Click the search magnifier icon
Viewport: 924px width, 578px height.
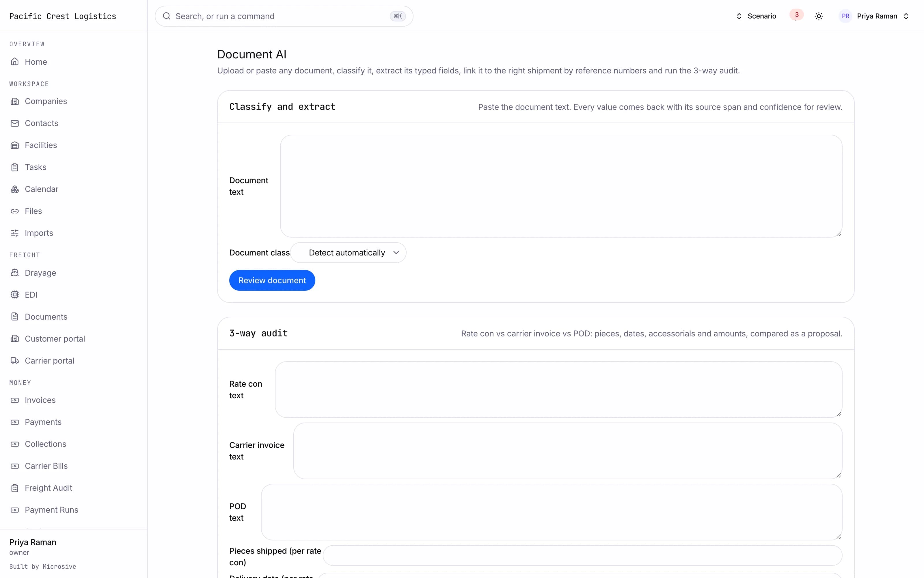coord(167,16)
